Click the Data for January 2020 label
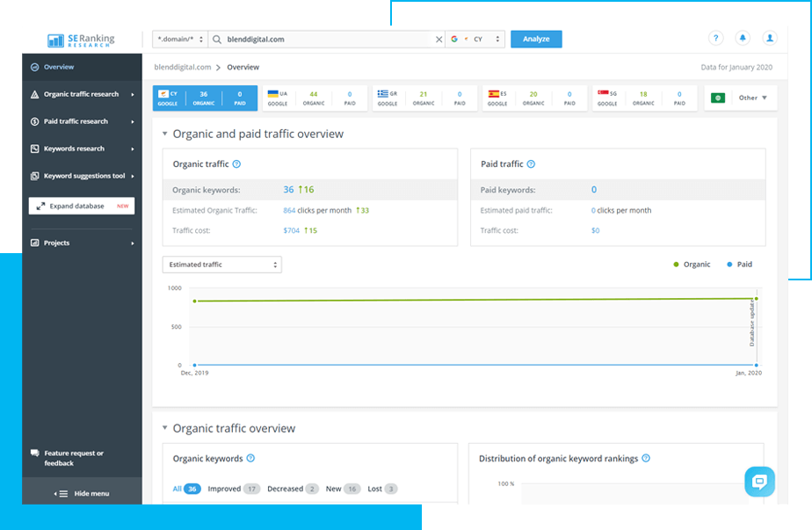 pos(736,68)
